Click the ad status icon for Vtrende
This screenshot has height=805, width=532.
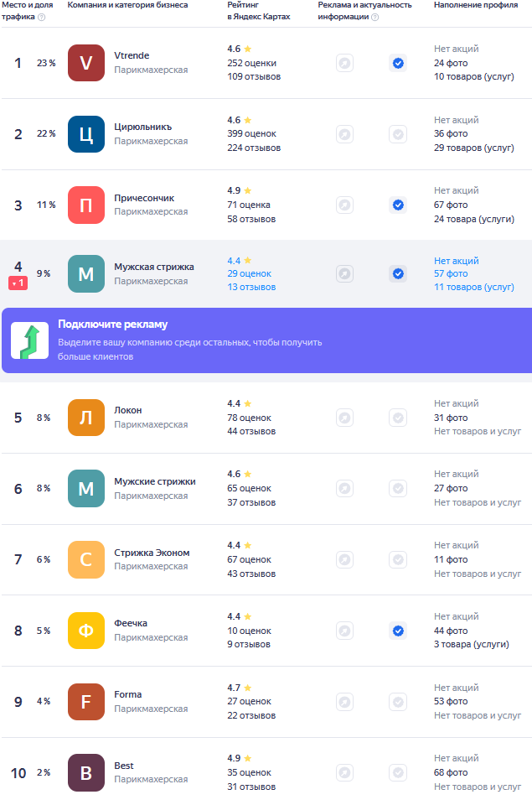pyautogui.click(x=344, y=63)
